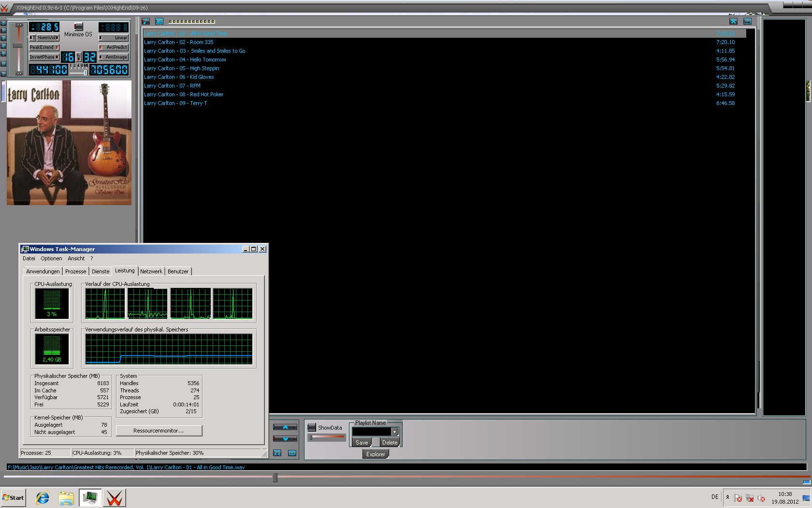Click the XXHighEnd taskbar icon
This screenshot has height=508, width=812.
[115, 498]
